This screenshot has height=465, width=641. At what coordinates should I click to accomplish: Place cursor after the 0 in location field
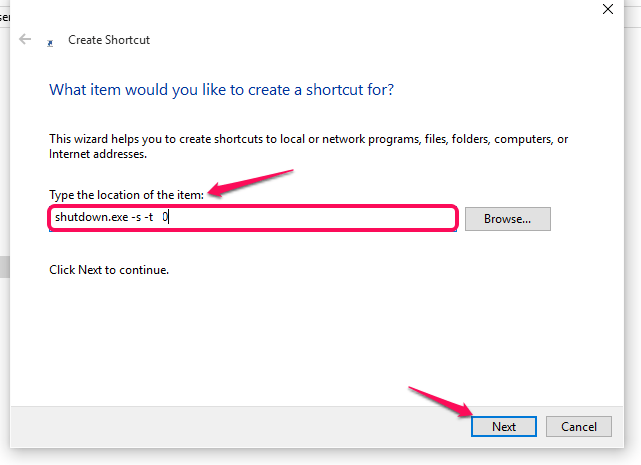click(x=169, y=217)
